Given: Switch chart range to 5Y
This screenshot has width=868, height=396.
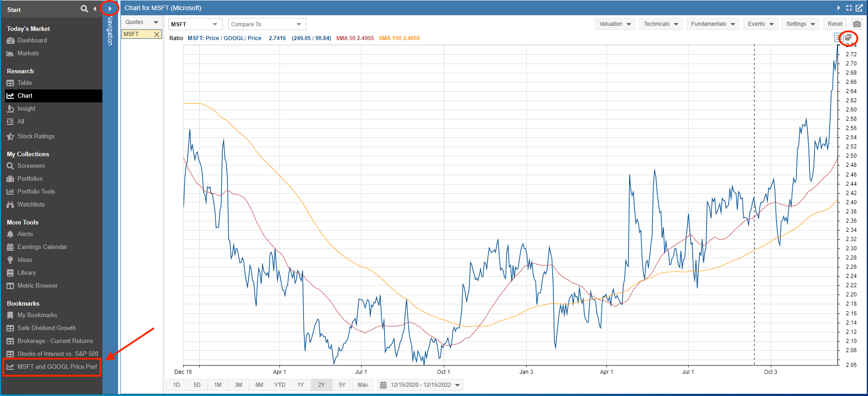Looking at the screenshot, I should point(342,385).
